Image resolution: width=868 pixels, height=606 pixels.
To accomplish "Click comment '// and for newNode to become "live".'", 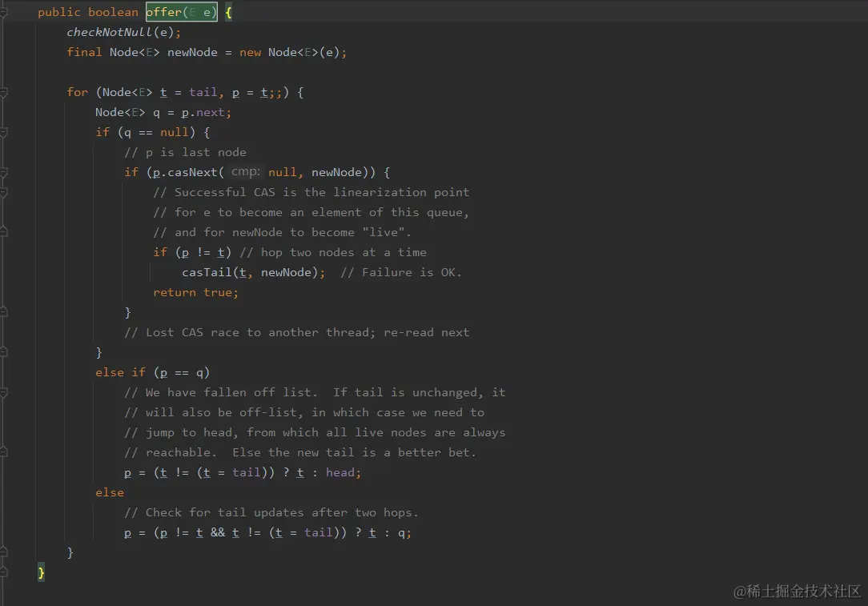I will click(x=283, y=232).
